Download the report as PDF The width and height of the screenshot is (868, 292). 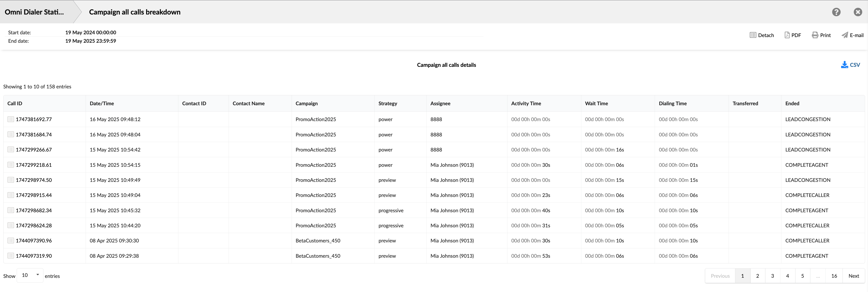point(793,35)
